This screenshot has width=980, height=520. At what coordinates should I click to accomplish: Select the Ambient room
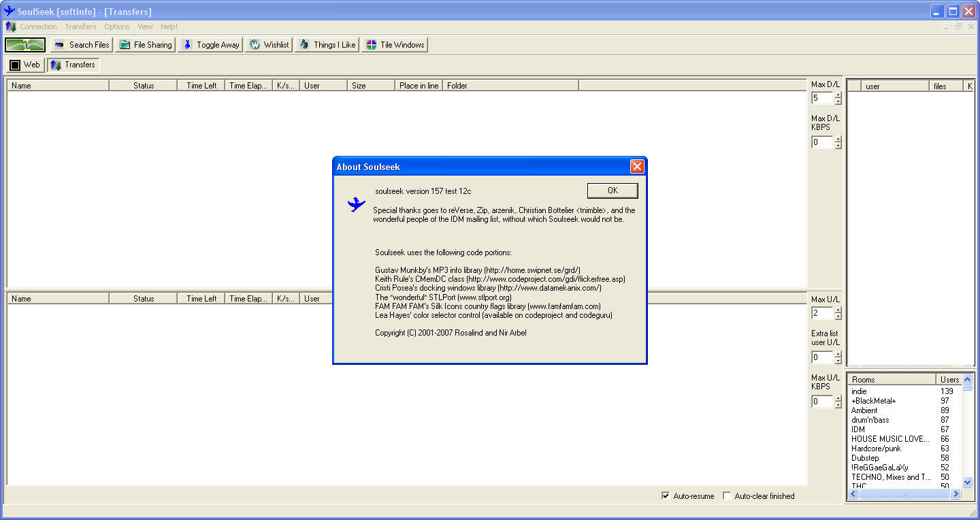864,410
